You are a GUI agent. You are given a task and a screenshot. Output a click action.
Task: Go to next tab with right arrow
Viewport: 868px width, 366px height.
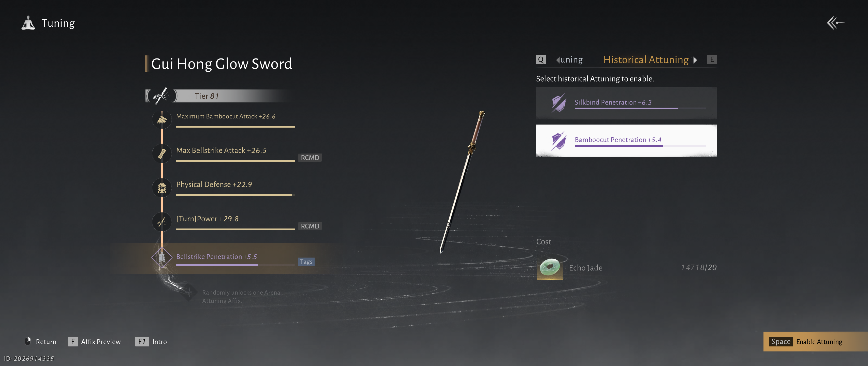coord(695,60)
